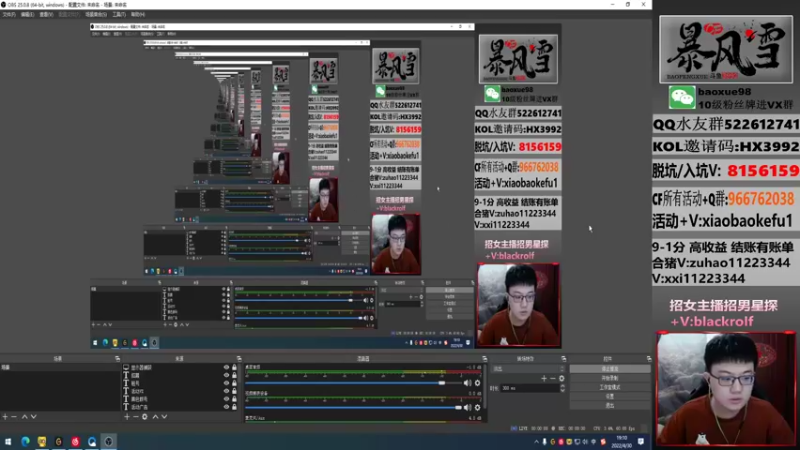Open the File (文件) menu
This screenshot has height=450, width=800.
pos(9,14)
